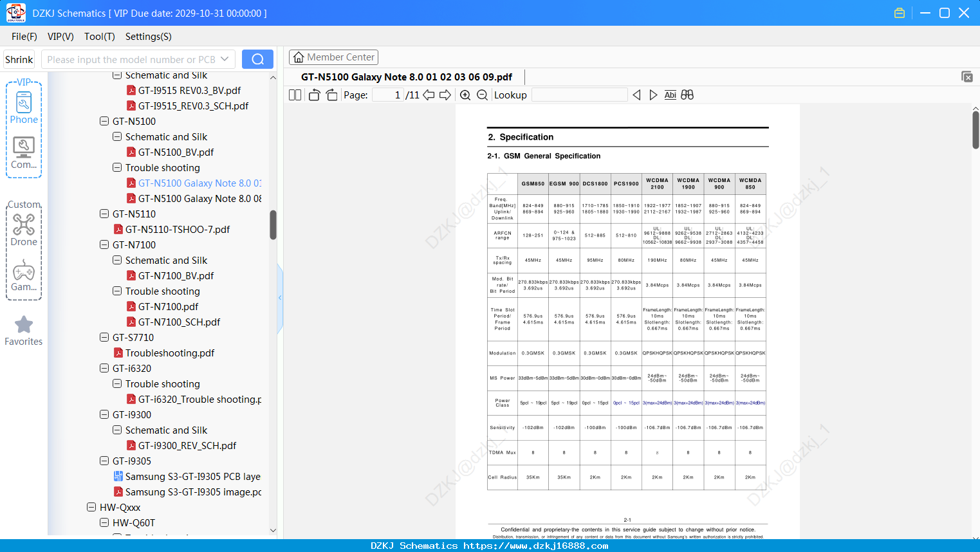Screen dimensions: 980x552
Task: Rotate page clockwise
Action: point(331,95)
